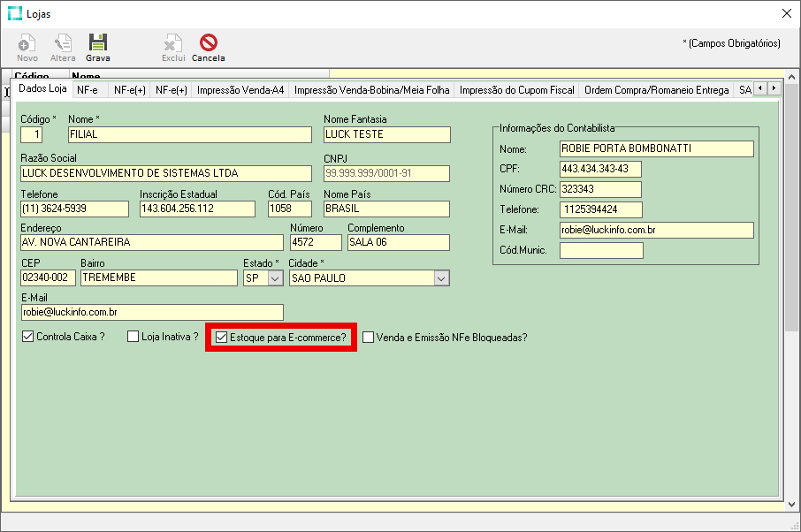This screenshot has height=532, width=801.
Task: Save the record with Grava icon
Action: pos(97,47)
